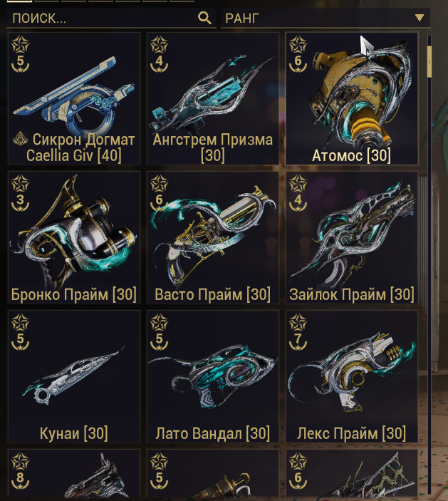This screenshot has height=501, width=448.
Task: Click the search magnifier icon
Action: pyautogui.click(x=204, y=18)
